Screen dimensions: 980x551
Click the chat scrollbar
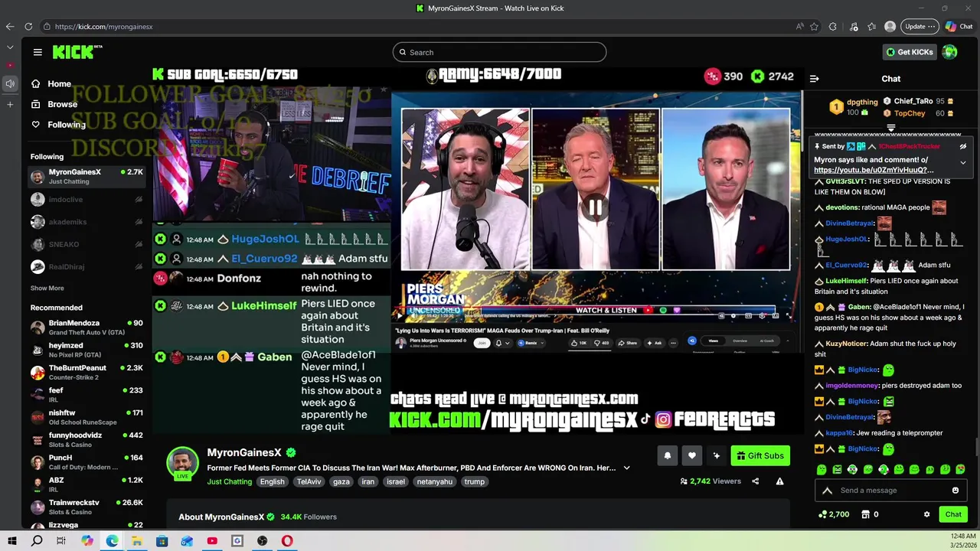click(976, 448)
